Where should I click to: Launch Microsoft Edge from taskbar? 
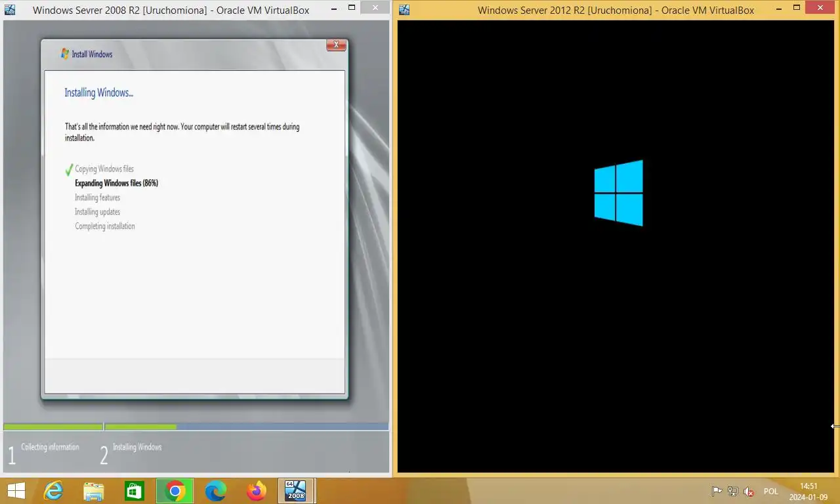point(216,491)
